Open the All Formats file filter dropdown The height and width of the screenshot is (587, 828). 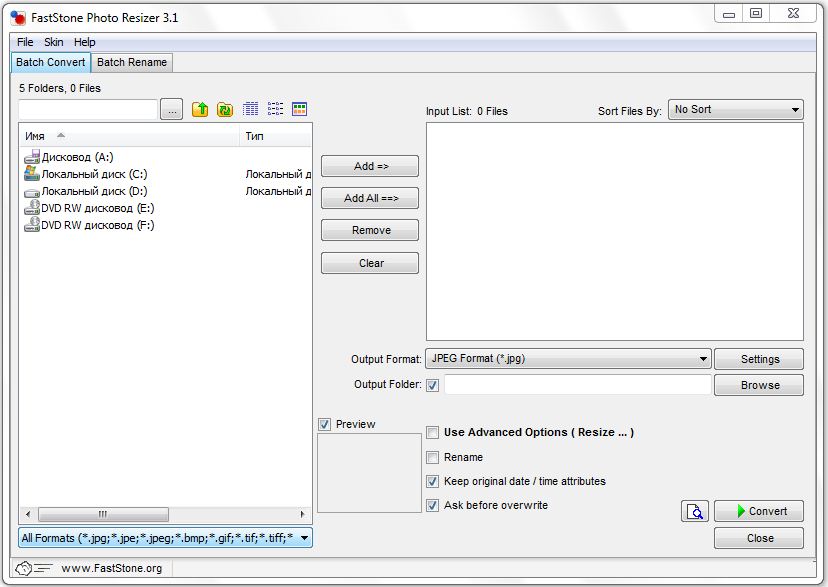165,538
